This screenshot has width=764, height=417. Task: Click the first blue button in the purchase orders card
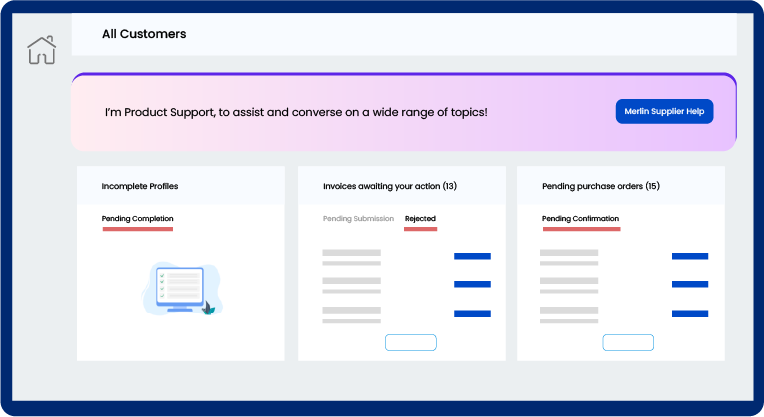click(x=689, y=256)
